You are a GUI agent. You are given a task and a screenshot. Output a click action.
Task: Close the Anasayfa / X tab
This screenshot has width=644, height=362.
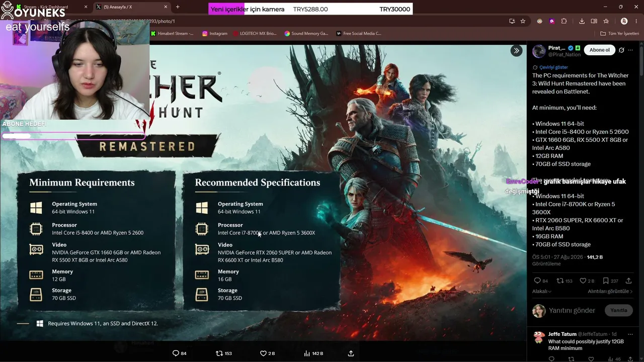[x=166, y=7]
